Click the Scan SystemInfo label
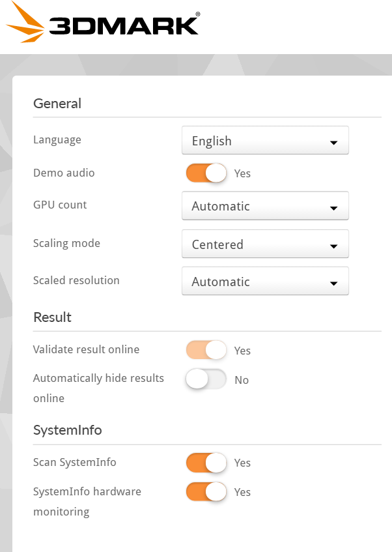The width and height of the screenshot is (392, 552). coord(75,462)
